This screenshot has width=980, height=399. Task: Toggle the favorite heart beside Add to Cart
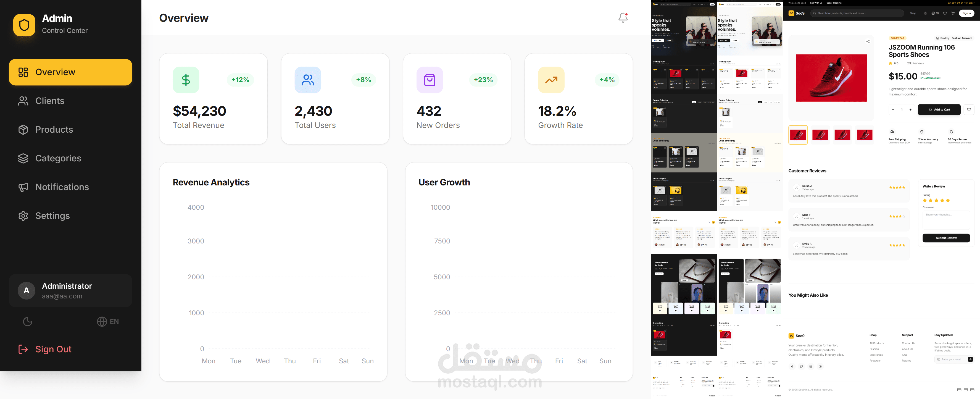pyautogui.click(x=969, y=110)
